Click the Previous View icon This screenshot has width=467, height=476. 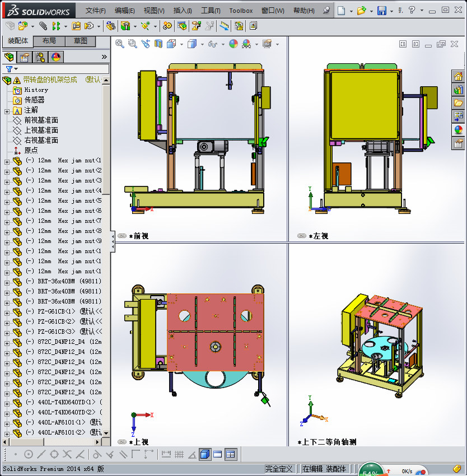coord(146,44)
